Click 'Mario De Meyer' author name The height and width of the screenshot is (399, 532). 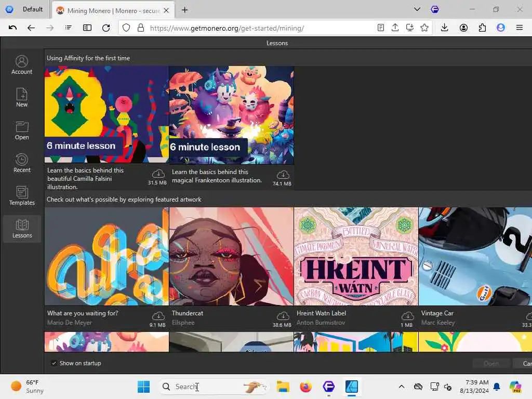click(x=69, y=323)
